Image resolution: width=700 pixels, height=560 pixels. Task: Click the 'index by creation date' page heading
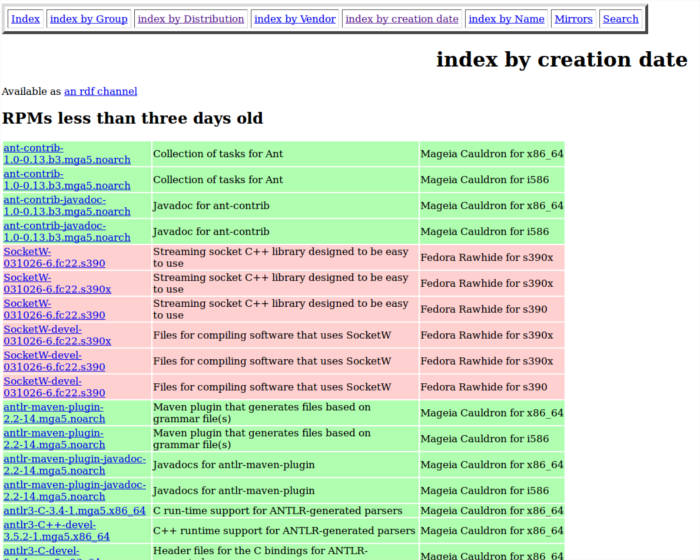point(562,60)
